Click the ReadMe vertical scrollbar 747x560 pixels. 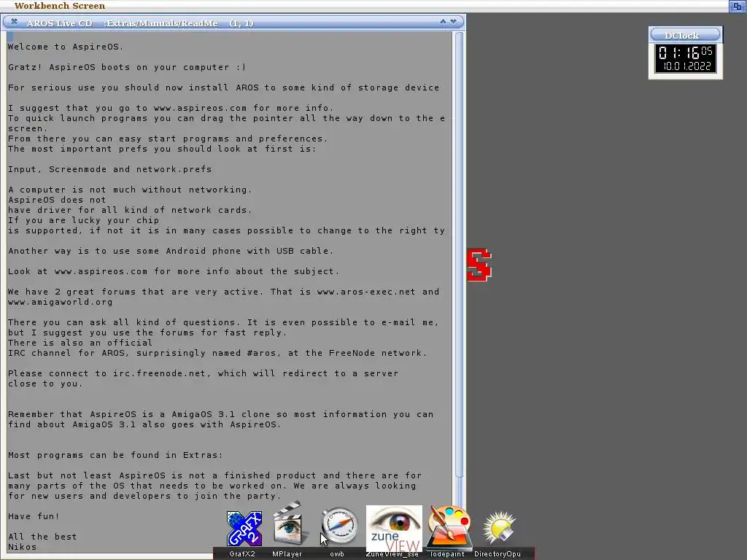[460, 254]
